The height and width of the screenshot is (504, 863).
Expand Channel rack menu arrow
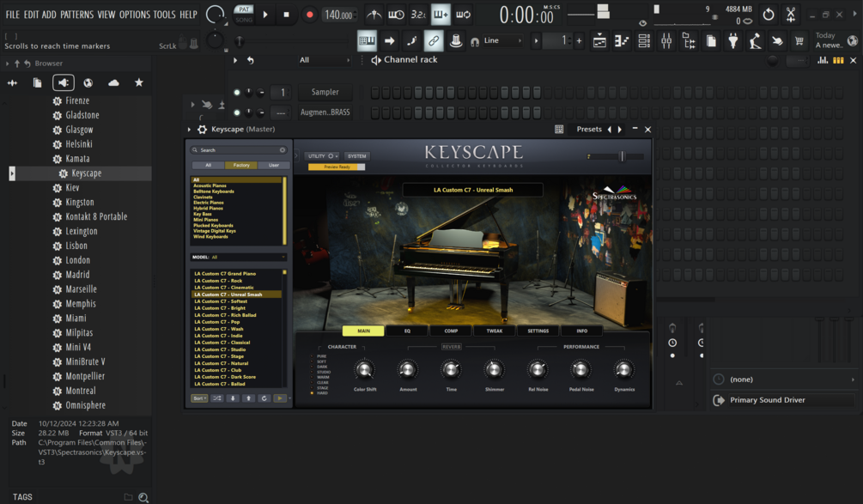click(x=235, y=60)
